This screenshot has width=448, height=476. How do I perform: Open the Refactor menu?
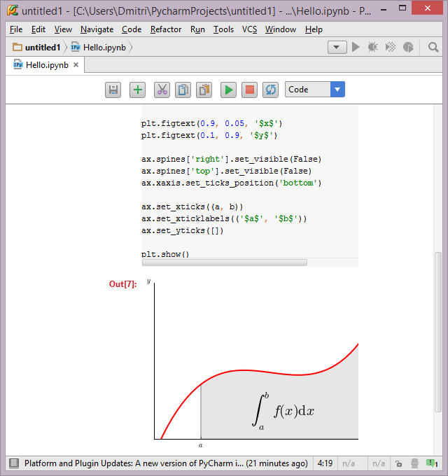point(166,29)
